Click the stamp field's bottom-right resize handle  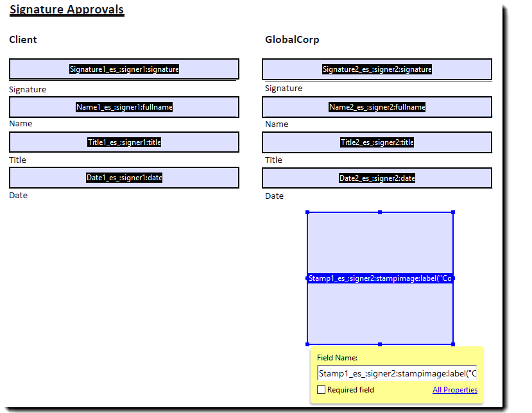pos(453,344)
